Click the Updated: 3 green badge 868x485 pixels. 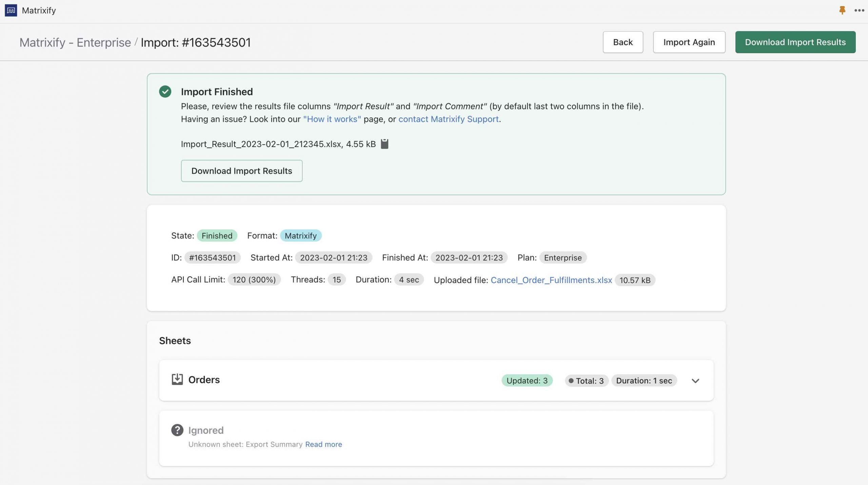click(x=527, y=380)
